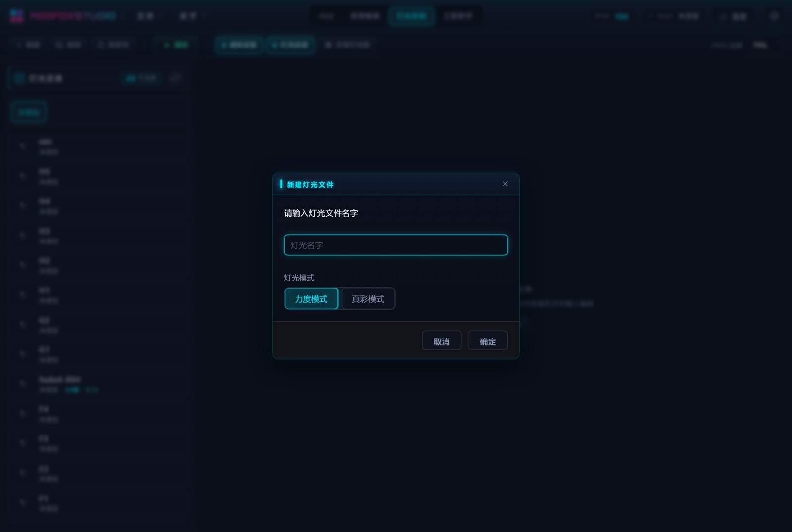Image resolution: width=792 pixels, height=532 pixels.
Task: Select 真彩模式 light mode
Action: tap(368, 299)
